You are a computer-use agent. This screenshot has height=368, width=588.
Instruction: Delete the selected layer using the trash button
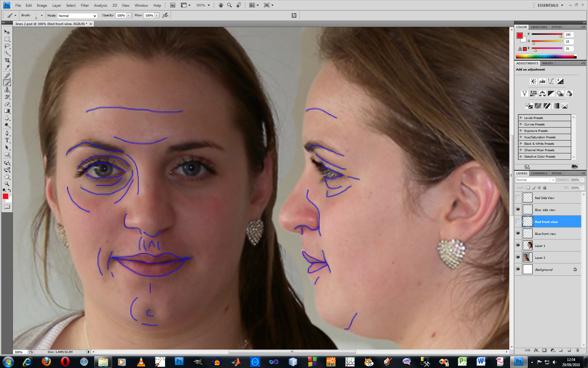(x=578, y=350)
